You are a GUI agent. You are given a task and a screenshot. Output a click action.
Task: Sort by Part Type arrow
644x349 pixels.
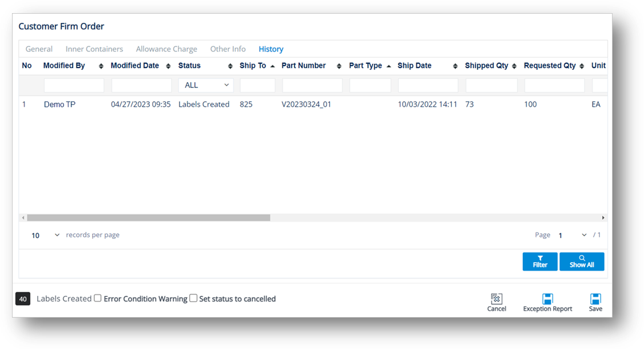click(388, 66)
